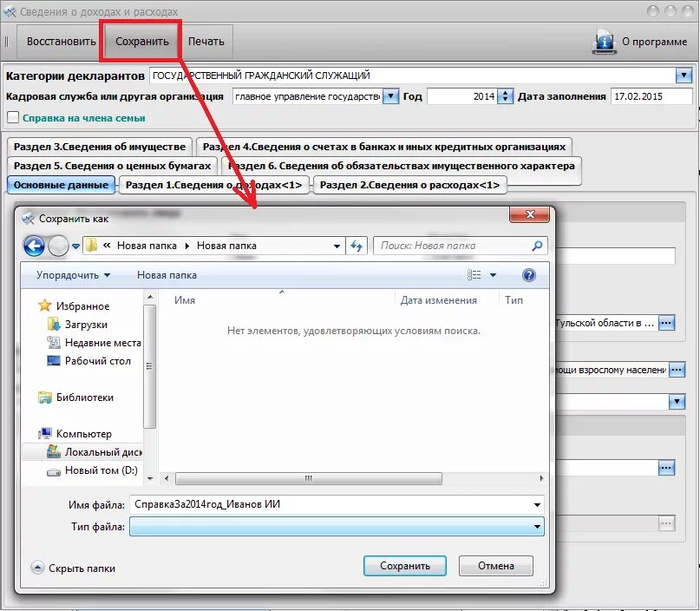Open the background form's empty dropdown arrow

point(677,402)
